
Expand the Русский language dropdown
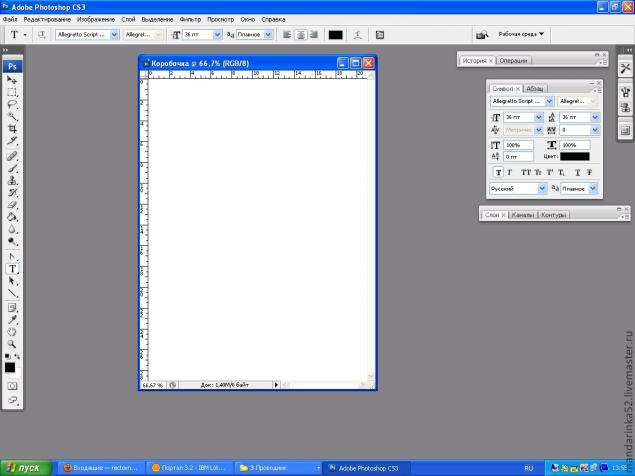[517, 188]
